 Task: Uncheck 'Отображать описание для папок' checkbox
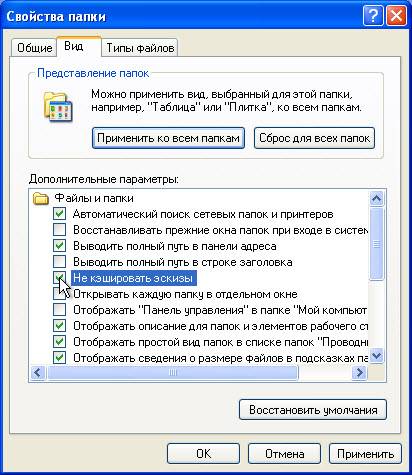[x=59, y=326]
